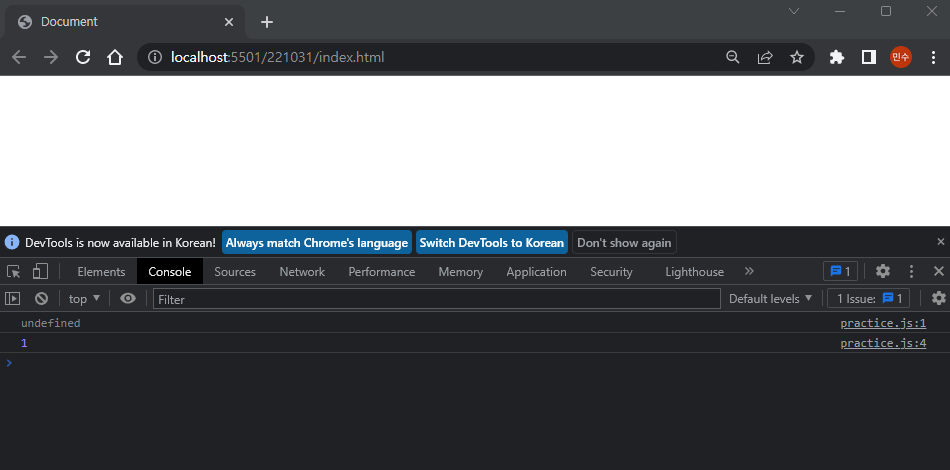
Task: Switch to the Memory tab
Action: 460,272
